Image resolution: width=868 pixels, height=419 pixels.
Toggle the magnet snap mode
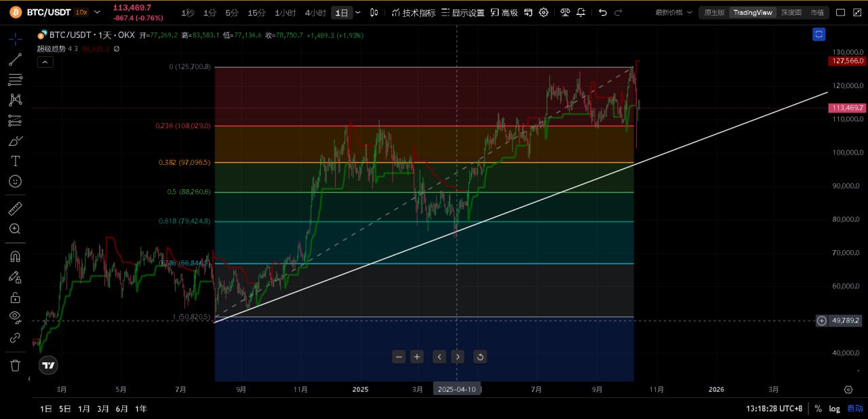[x=15, y=256]
